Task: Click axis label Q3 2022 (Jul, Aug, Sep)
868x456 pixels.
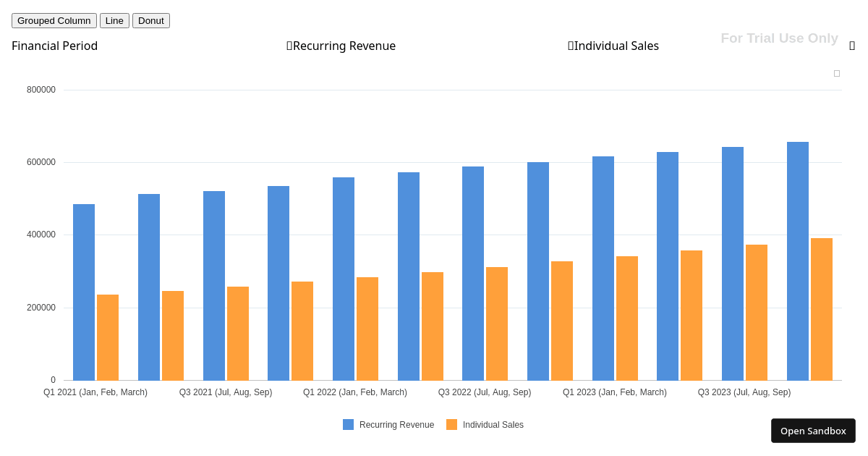Action: click(x=485, y=392)
